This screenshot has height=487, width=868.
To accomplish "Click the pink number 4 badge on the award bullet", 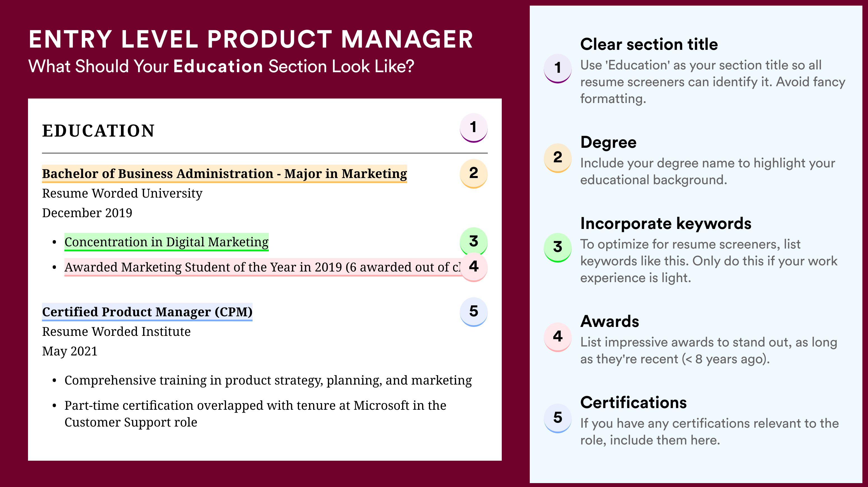I will point(473,267).
